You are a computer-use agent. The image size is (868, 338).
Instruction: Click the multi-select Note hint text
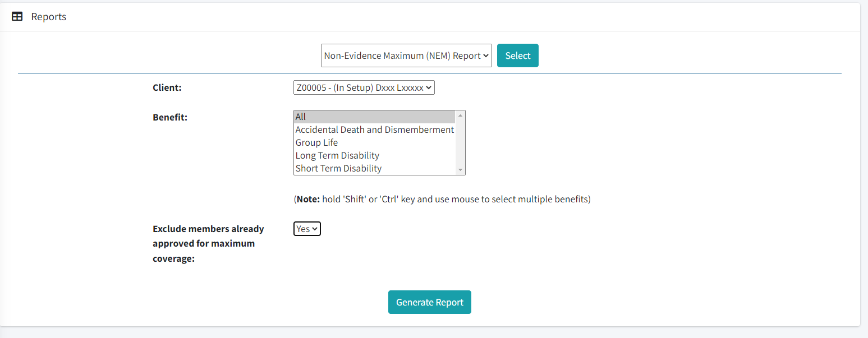point(442,199)
